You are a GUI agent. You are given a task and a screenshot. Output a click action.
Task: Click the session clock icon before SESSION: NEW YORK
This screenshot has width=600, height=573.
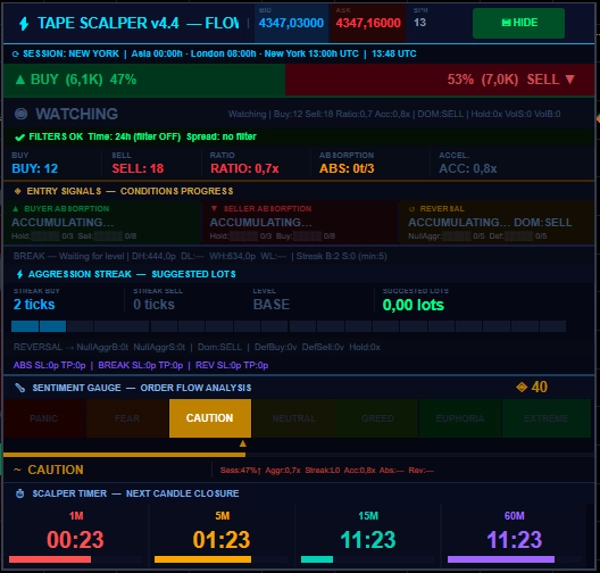click(15, 54)
